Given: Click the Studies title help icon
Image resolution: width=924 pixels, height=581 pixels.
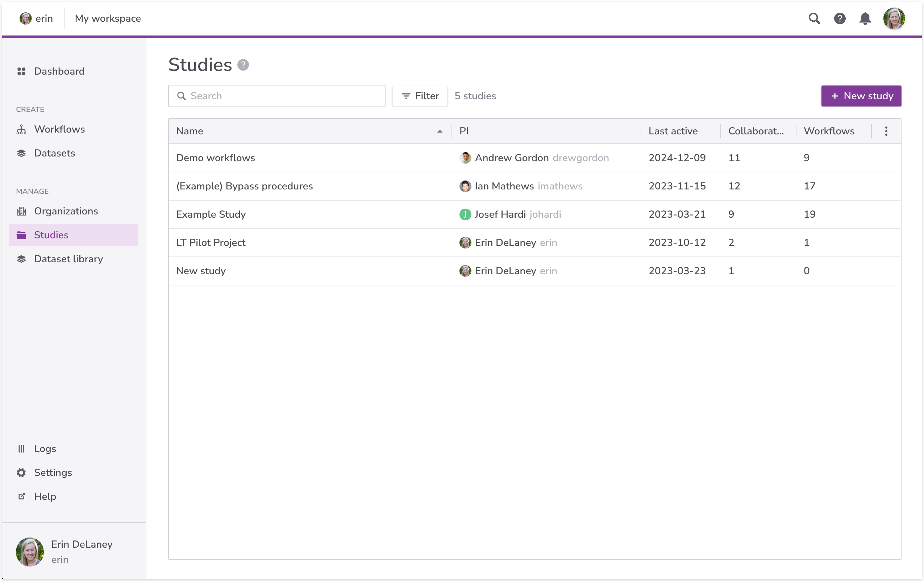Looking at the screenshot, I should pyautogui.click(x=243, y=65).
